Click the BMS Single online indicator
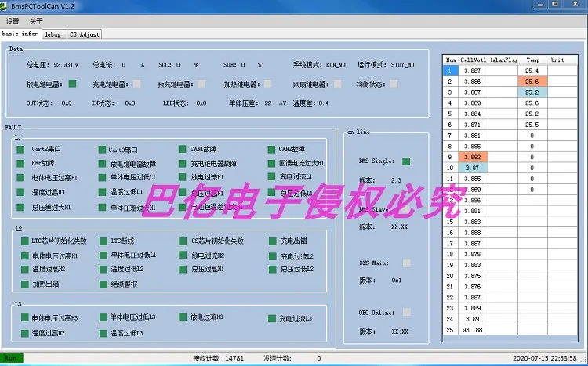Image resolution: width=588 pixels, height=366 pixels. [406, 161]
